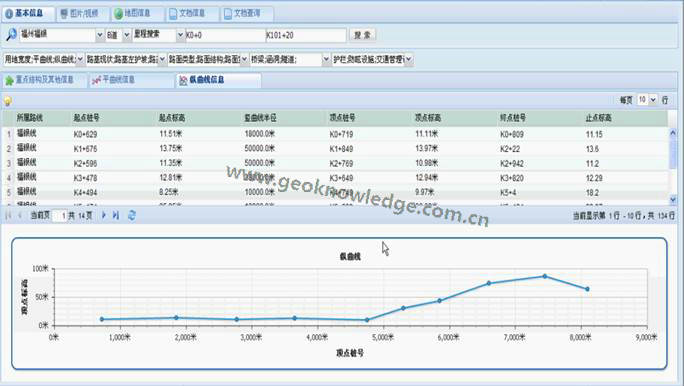The image size is (684, 386).
Task: Go to first page arrow
Action: coord(8,215)
